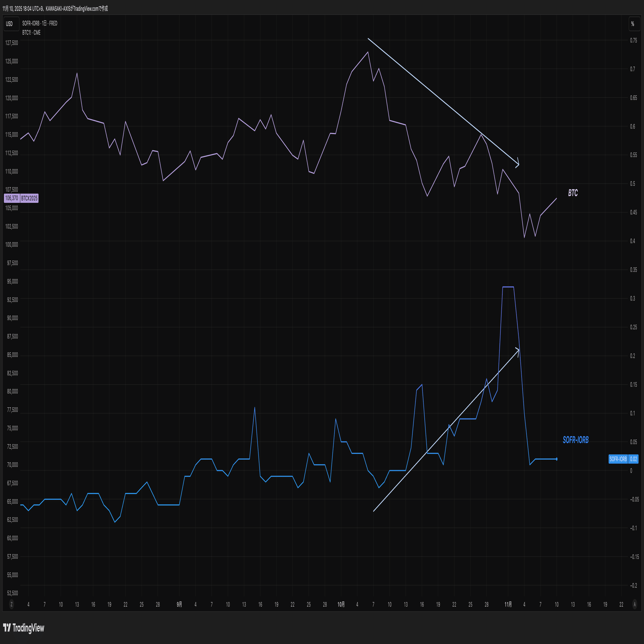Click the 10月 label on time axis
The width and height of the screenshot is (644, 644).
(341, 604)
